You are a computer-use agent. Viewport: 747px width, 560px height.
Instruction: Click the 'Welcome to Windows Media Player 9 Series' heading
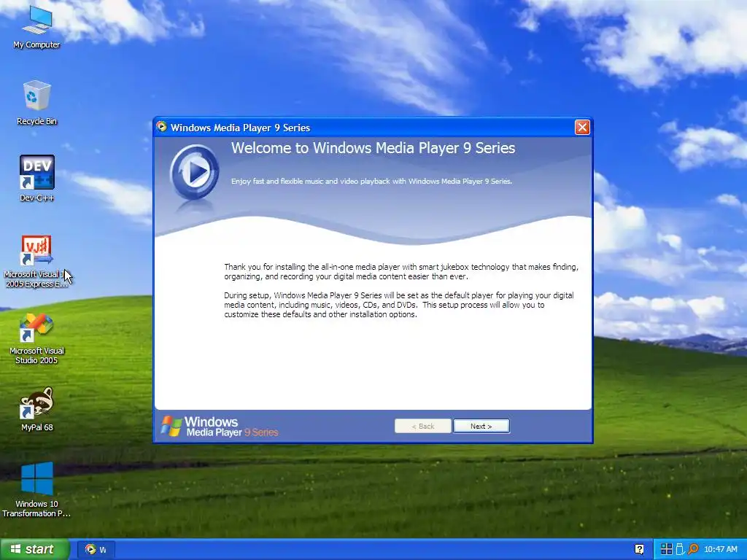(373, 148)
